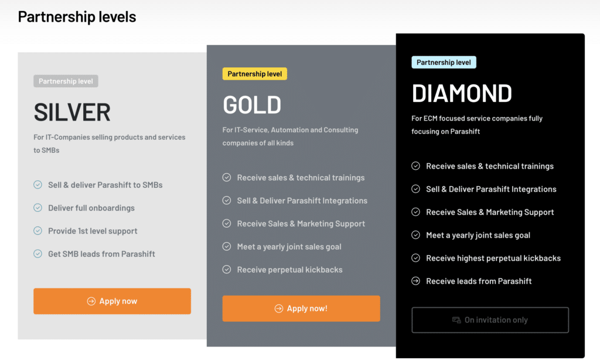600x364 pixels.
Task: Click the On invitation only button
Action: pos(490,320)
